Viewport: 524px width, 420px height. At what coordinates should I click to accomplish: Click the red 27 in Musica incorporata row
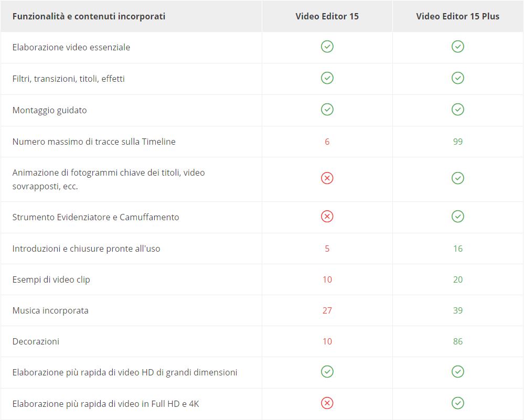327,310
